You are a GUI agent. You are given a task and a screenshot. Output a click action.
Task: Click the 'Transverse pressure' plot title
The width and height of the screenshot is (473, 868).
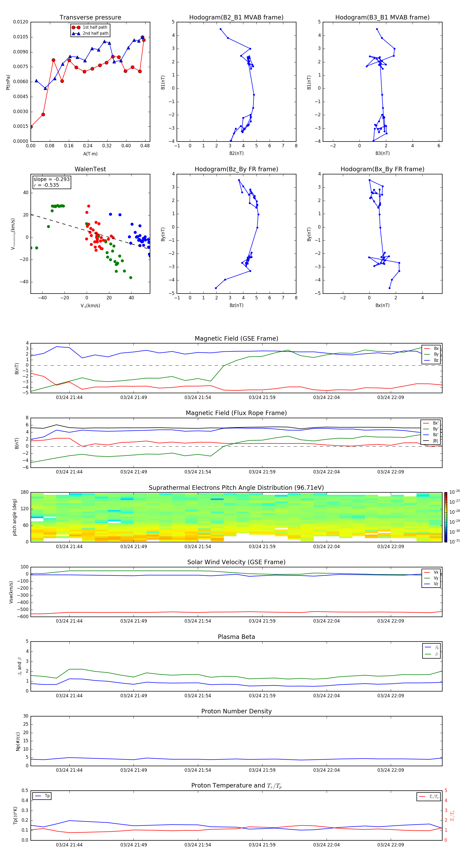point(90,18)
